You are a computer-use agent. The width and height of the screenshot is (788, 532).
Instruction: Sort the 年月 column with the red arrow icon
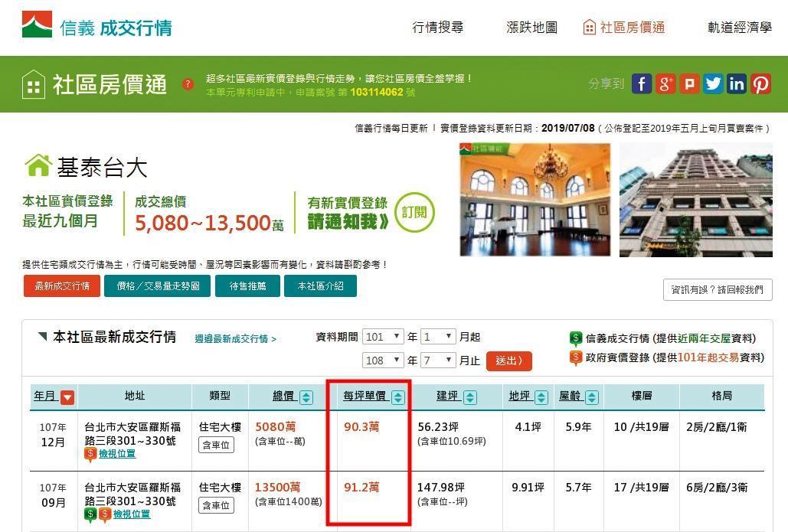[x=67, y=397]
